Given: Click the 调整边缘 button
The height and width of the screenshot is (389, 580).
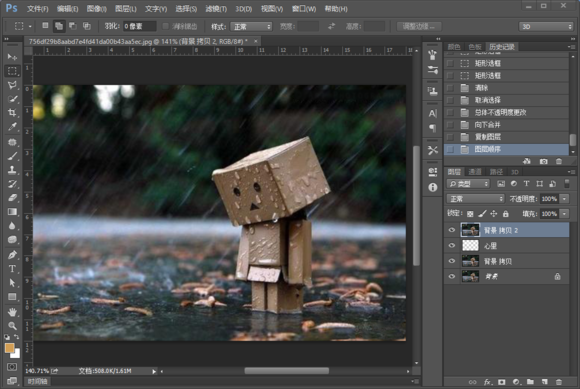Looking at the screenshot, I should [419, 26].
